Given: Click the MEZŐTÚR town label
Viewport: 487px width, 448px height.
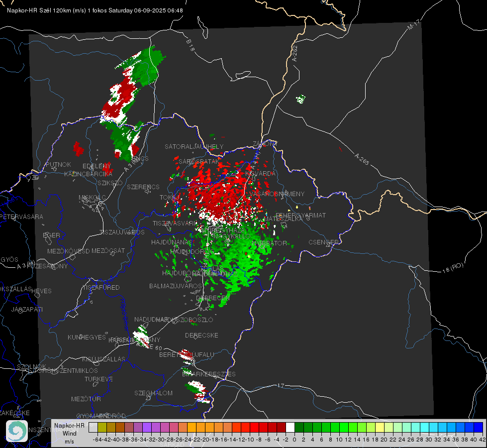Looking at the screenshot, I should point(86,399).
